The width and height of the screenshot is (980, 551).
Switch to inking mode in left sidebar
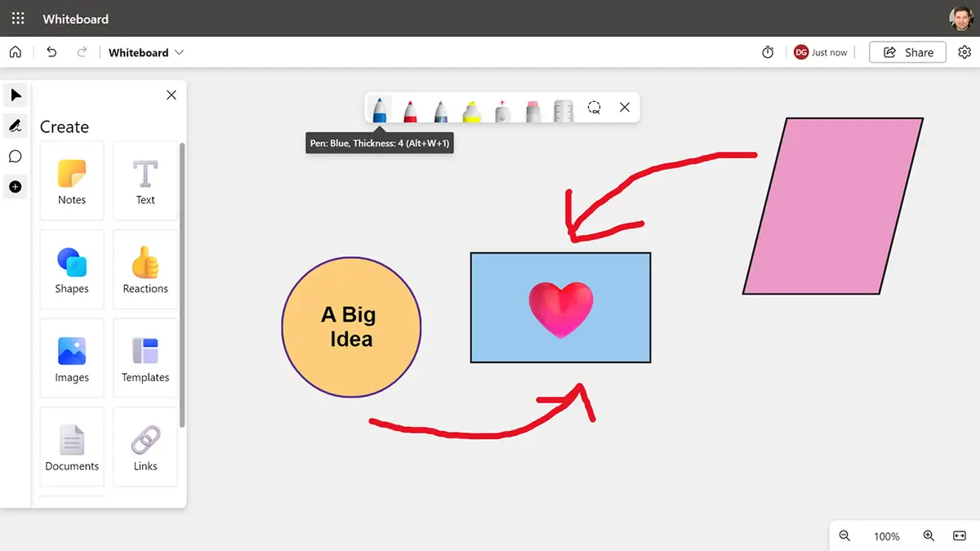(15, 126)
